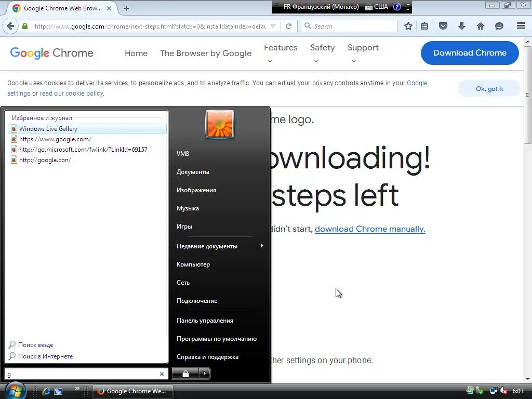Open Игры from the Start menu

tap(184, 227)
